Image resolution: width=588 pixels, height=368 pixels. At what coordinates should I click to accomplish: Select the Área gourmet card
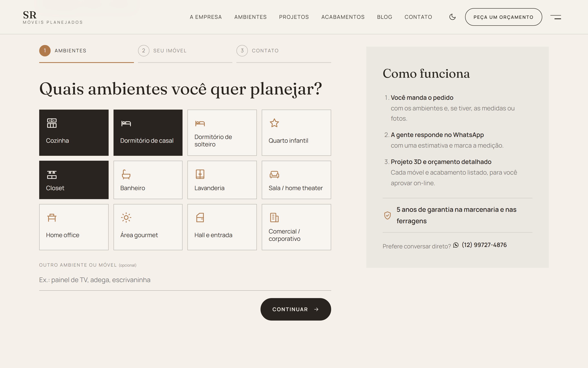(x=148, y=227)
